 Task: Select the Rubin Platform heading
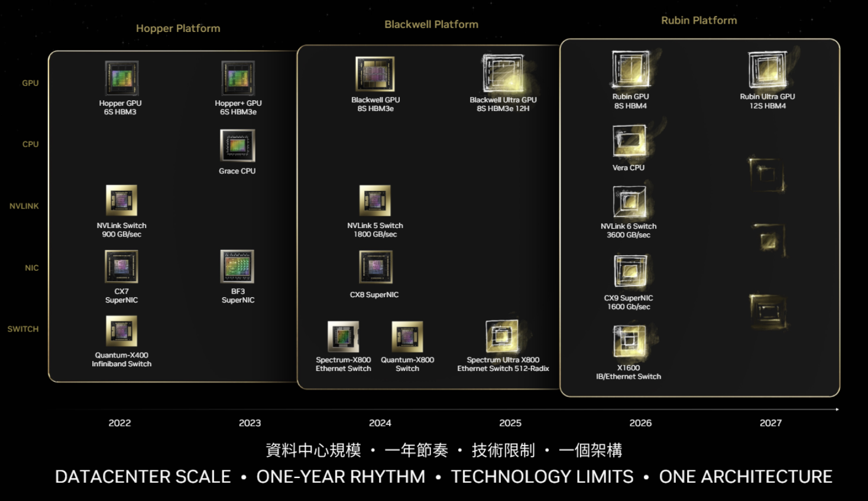(699, 21)
